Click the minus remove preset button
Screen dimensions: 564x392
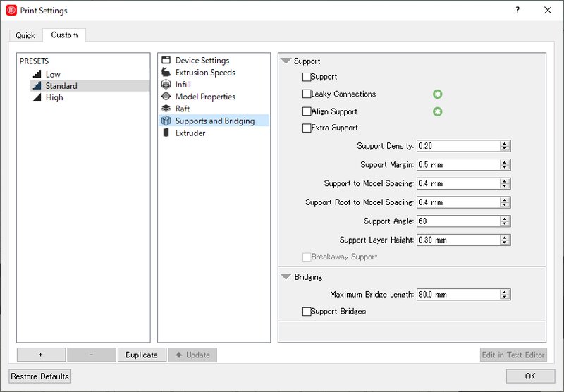click(92, 355)
